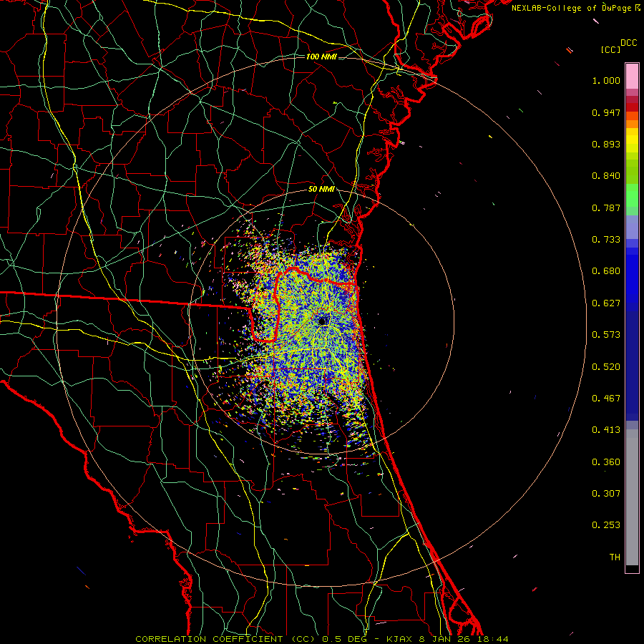The image size is (644, 644).
Task: Click the 0.680 color scale value
Action: tap(606, 271)
